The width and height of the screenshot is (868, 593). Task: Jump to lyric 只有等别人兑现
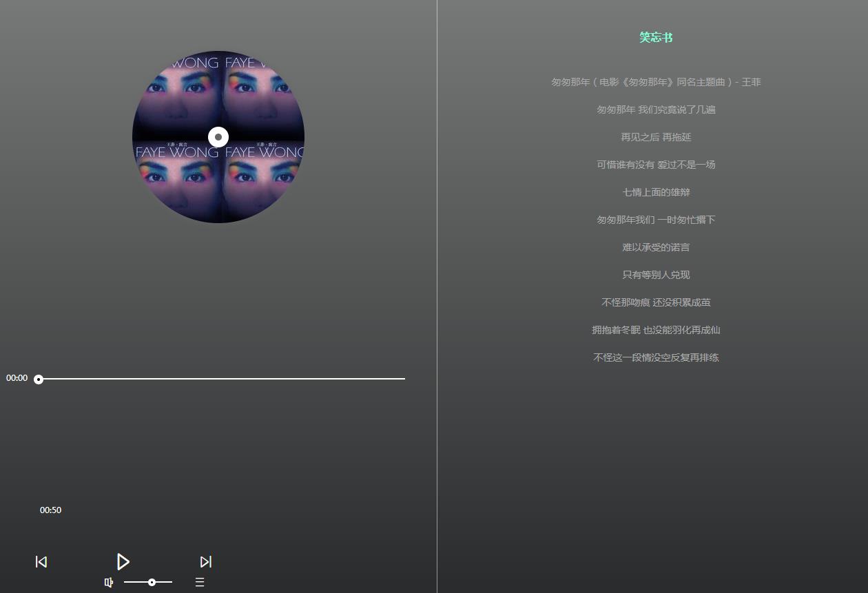click(x=656, y=275)
